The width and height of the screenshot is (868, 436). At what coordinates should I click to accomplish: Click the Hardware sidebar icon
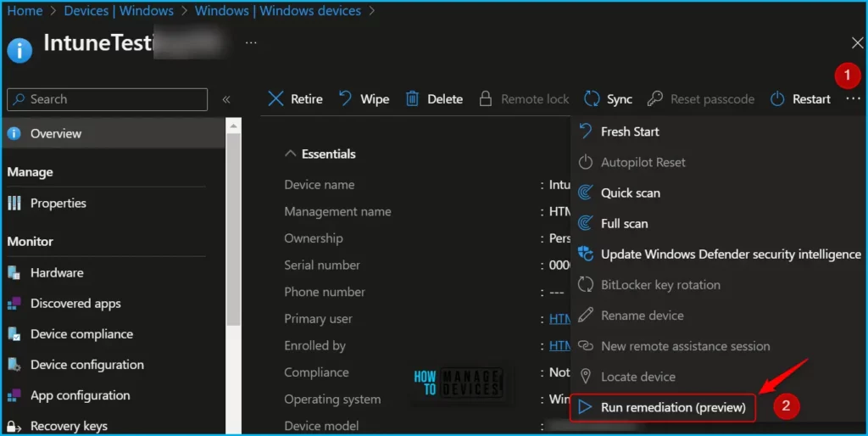(14, 272)
